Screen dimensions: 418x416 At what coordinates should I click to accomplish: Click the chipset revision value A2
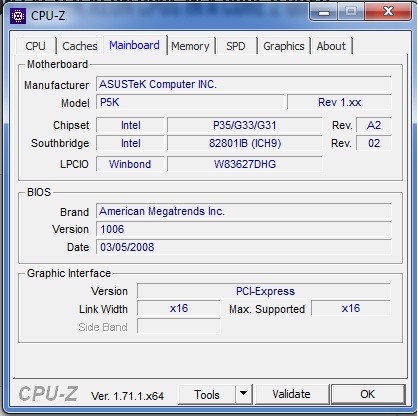pos(374,125)
